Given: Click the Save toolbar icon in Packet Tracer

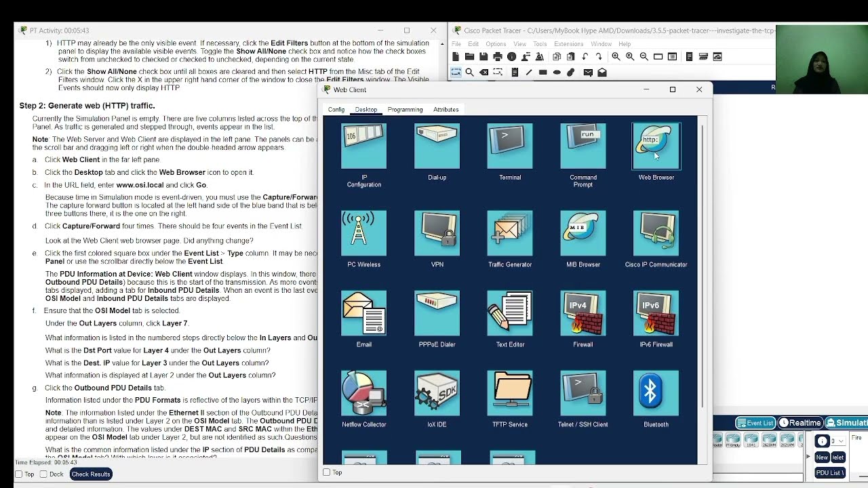Looking at the screenshot, I should tap(484, 57).
